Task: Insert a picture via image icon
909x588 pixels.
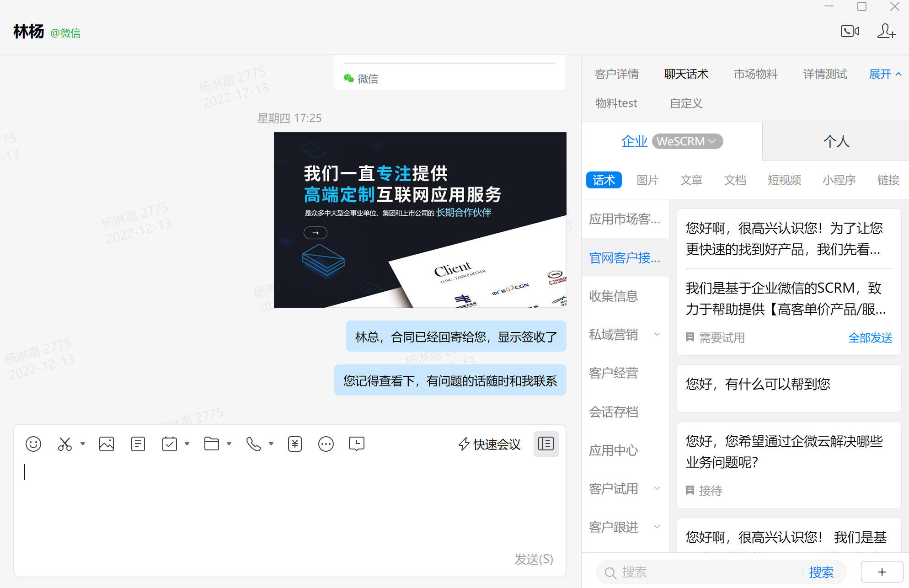Action: [107, 444]
